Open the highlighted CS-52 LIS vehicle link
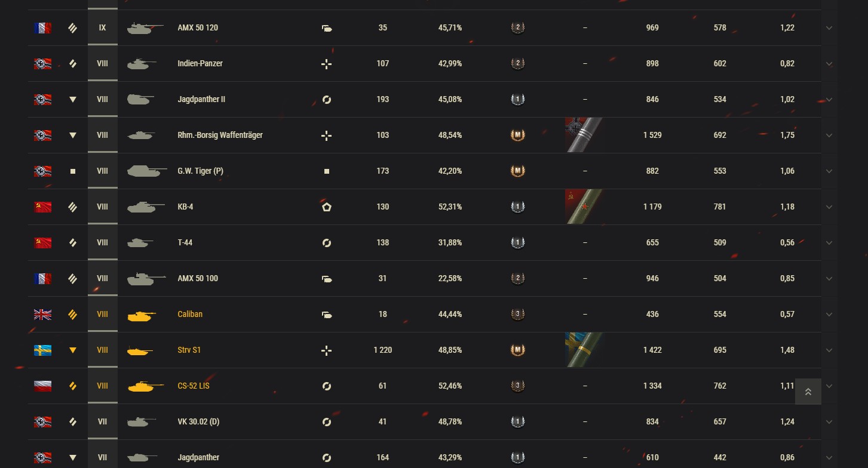This screenshot has width=868, height=468. [x=194, y=386]
